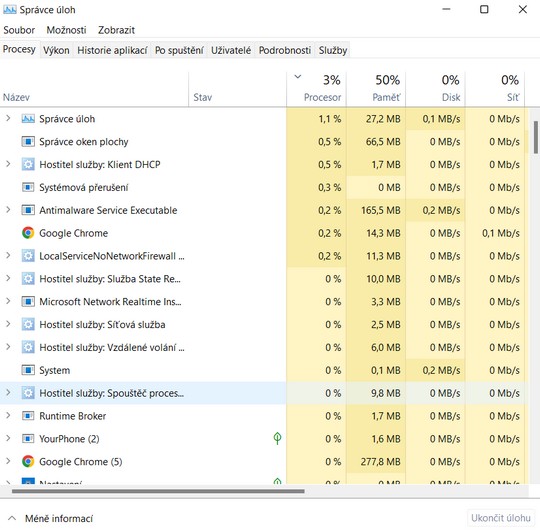Click the Chrome icon in the 14,3 MB row
540x532 pixels.
(x=28, y=233)
